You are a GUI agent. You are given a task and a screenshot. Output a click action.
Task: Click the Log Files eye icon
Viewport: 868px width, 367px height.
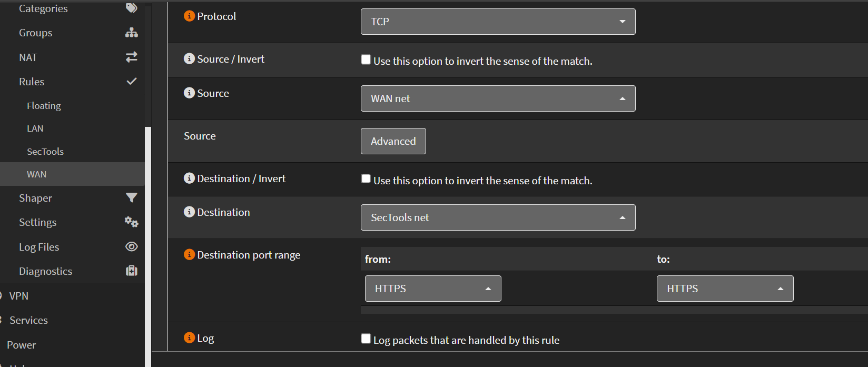point(132,247)
